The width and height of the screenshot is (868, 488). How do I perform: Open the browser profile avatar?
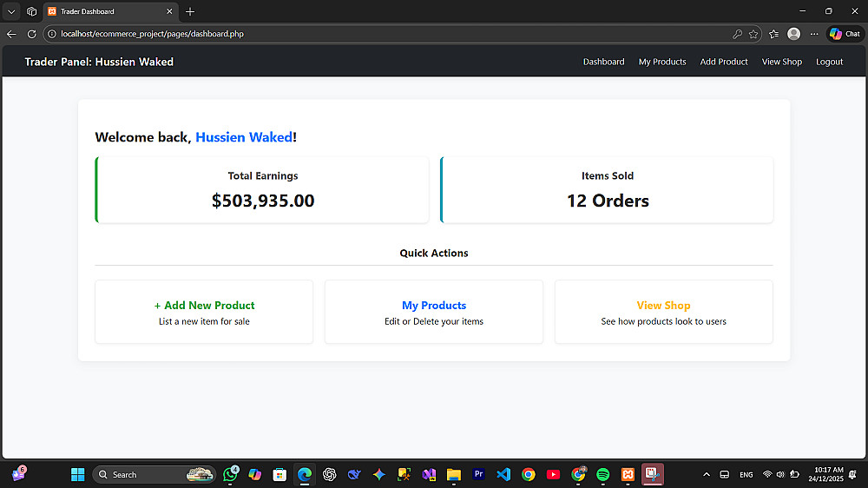click(x=794, y=34)
